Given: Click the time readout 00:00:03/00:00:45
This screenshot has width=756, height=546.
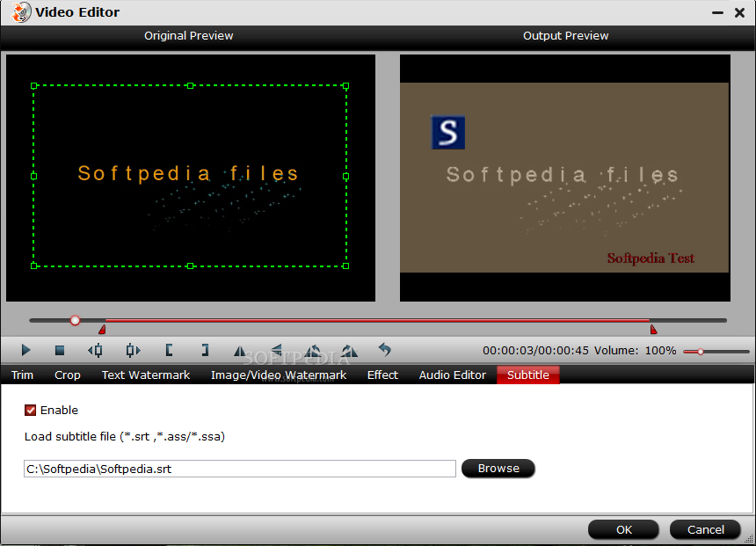Looking at the screenshot, I should pyautogui.click(x=535, y=351).
